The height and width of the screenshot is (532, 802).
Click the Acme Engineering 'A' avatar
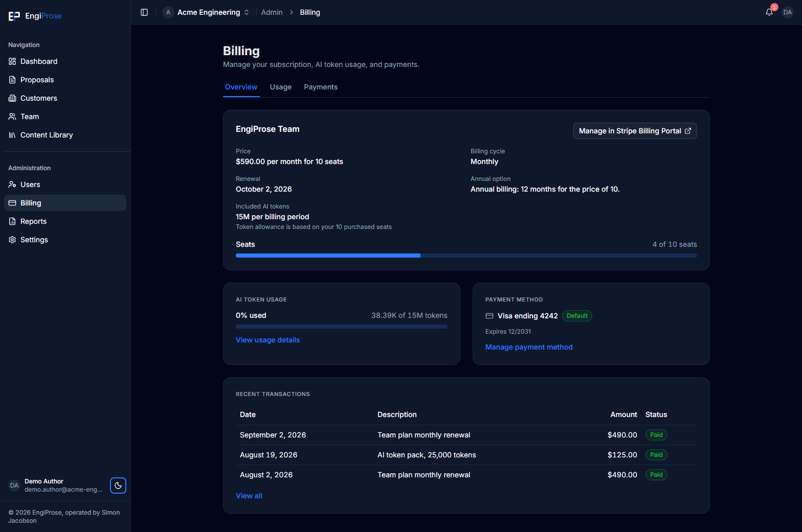click(168, 12)
